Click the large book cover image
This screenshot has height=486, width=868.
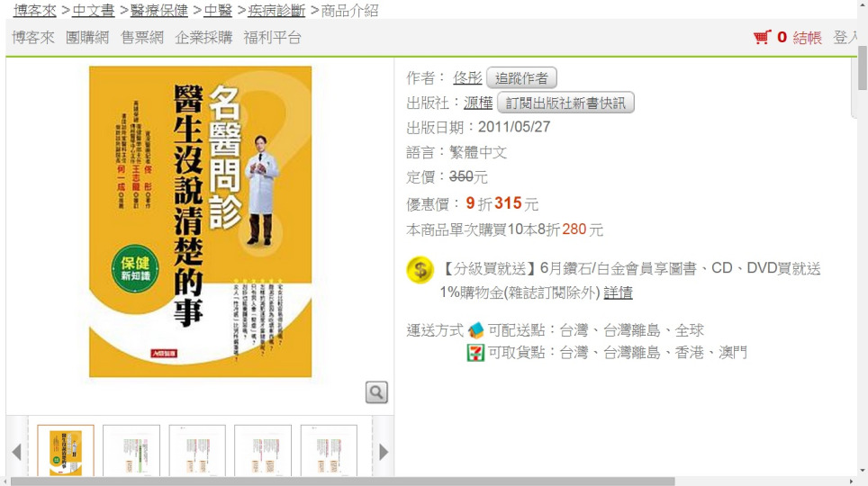(201, 221)
